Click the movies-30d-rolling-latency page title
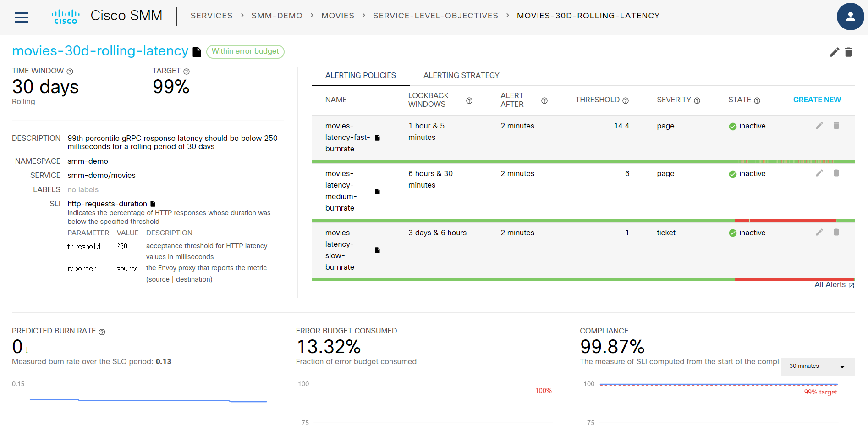 [x=100, y=51]
